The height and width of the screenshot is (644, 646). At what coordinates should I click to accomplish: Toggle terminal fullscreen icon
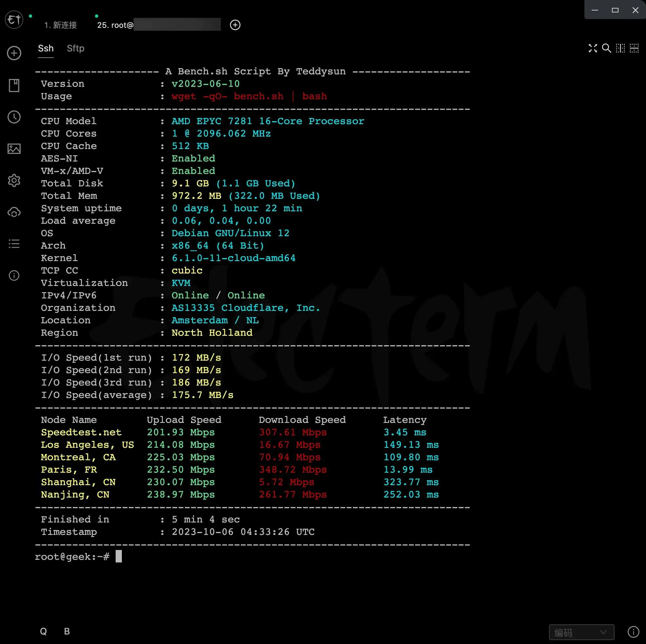pos(593,48)
